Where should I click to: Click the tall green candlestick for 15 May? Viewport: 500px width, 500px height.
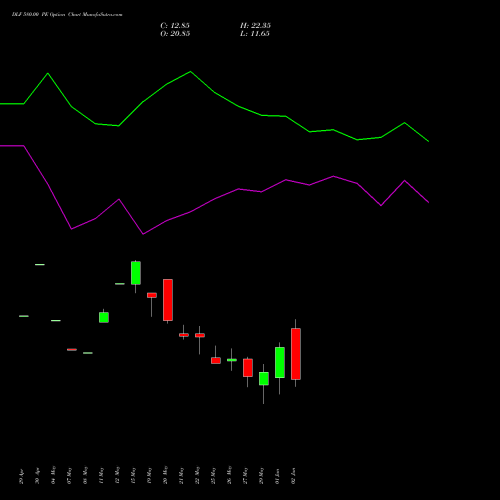(136, 273)
